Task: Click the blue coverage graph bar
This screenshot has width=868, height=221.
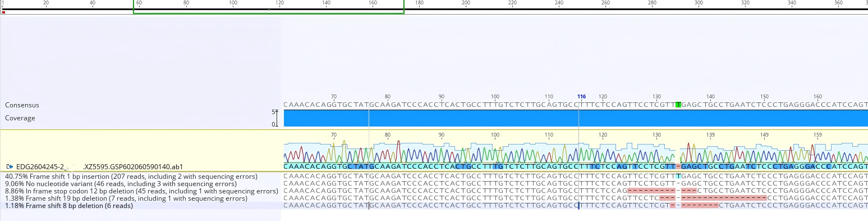Action: (x=576, y=118)
